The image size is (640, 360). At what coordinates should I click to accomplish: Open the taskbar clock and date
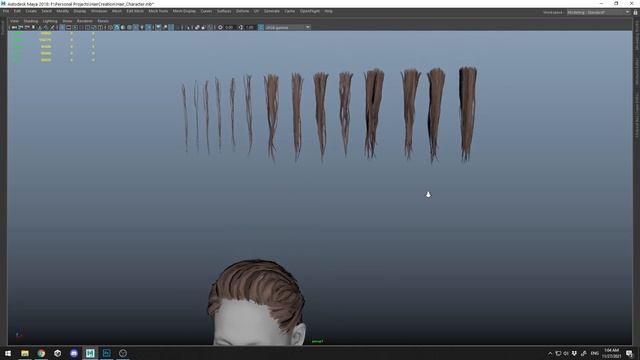pyautogui.click(x=611, y=353)
